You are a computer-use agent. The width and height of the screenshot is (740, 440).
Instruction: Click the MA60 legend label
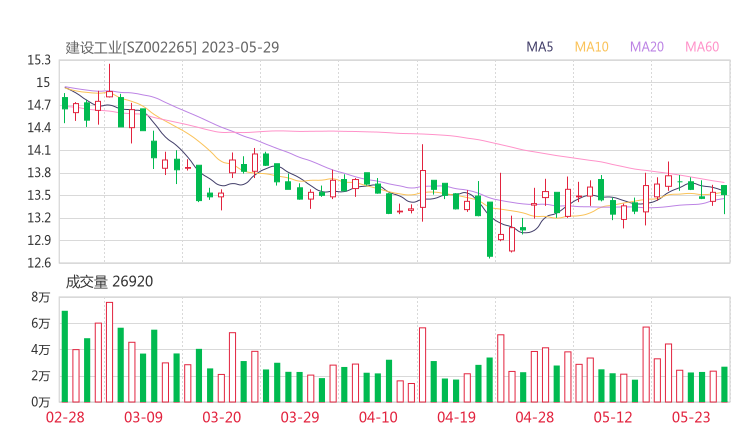coord(702,47)
